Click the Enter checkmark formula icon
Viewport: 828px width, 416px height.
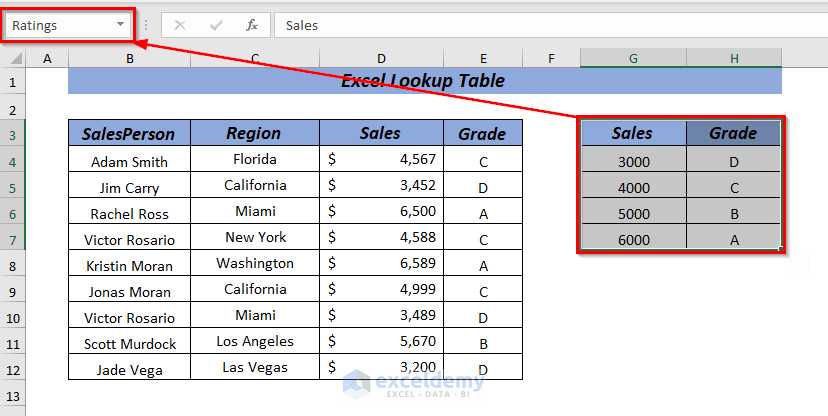click(216, 25)
